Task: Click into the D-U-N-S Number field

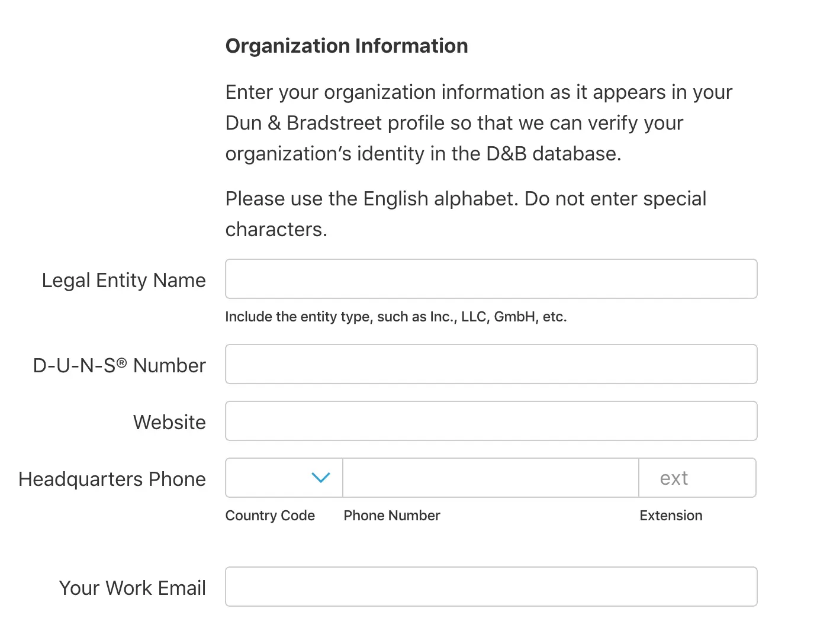Action: (491, 364)
